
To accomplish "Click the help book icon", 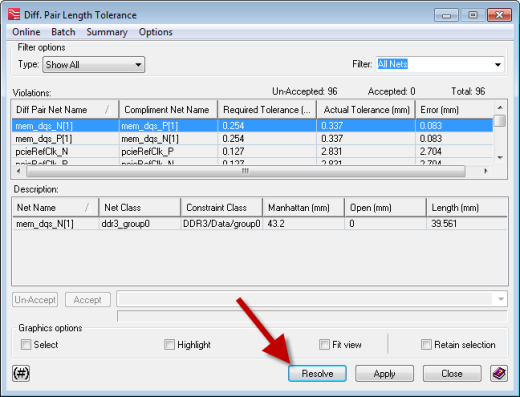I will 499,373.
